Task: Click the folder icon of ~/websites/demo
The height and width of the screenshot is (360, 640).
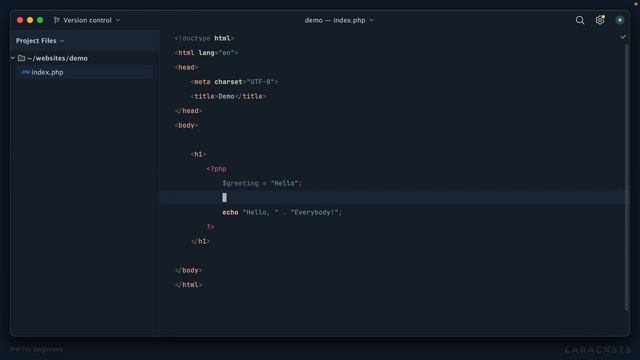Action: coord(22,58)
